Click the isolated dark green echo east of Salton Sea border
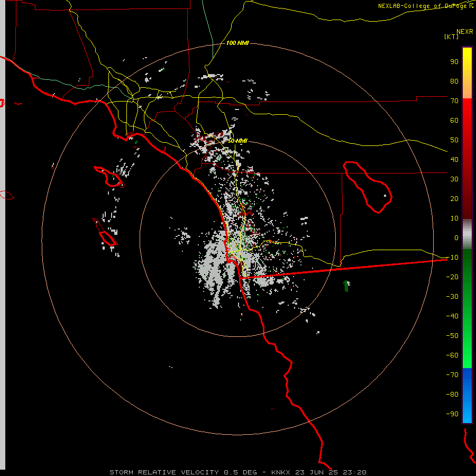 click(346, 286)
